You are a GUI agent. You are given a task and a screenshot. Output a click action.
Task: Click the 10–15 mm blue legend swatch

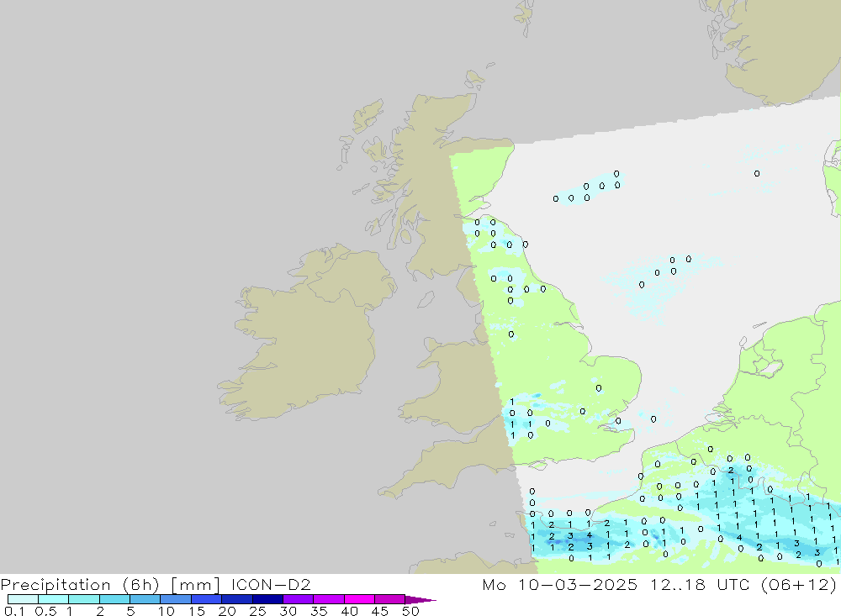point(176,599)
